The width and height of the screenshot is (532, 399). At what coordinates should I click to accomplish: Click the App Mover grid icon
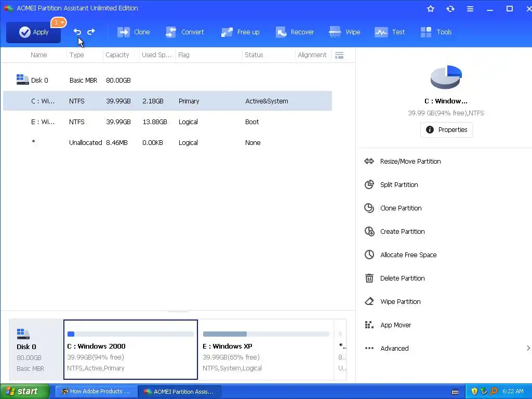(369, 325)
